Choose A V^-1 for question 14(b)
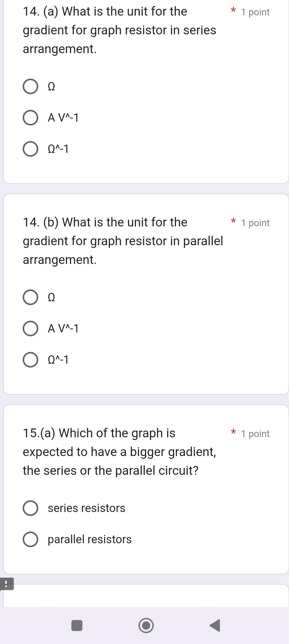Viewport: 289px width, 644px height. tap(30, 329)
